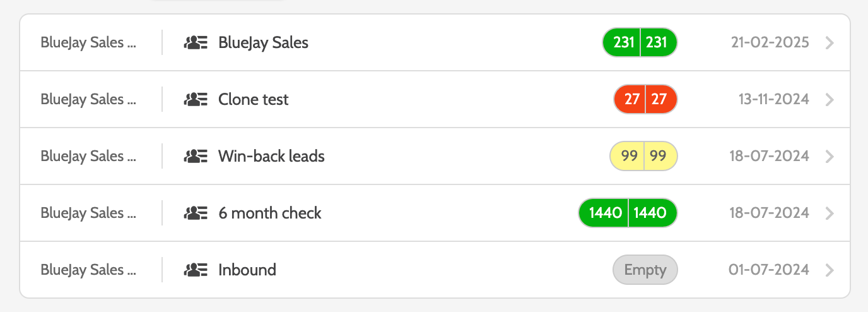Click the truncated account label on Inbound row
868x312 pixels.
pyautogui.click(x=88, y=270)
